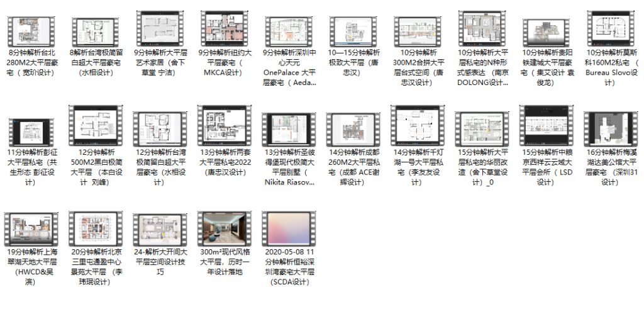Screen dimensions: 644x326
Task: Click the 贵阳铁建城大平层豪宅 video thumbnail
Action: click(x=545, y=30)
